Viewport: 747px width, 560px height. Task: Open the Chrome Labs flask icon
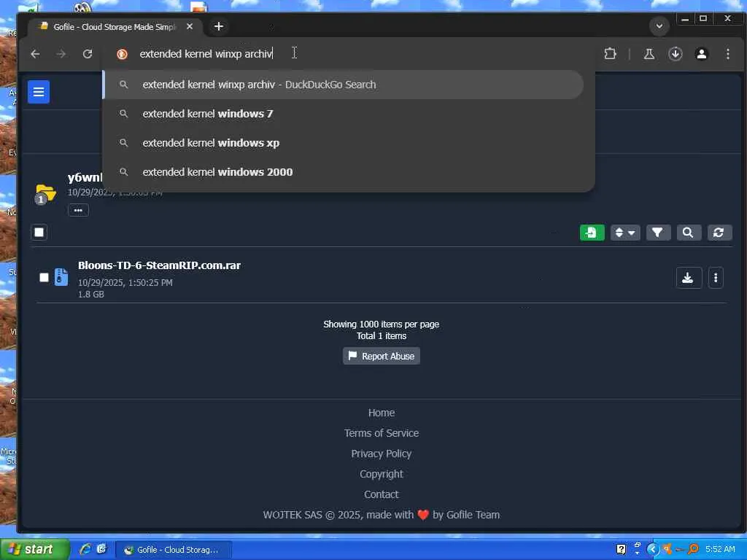(649, 54)
